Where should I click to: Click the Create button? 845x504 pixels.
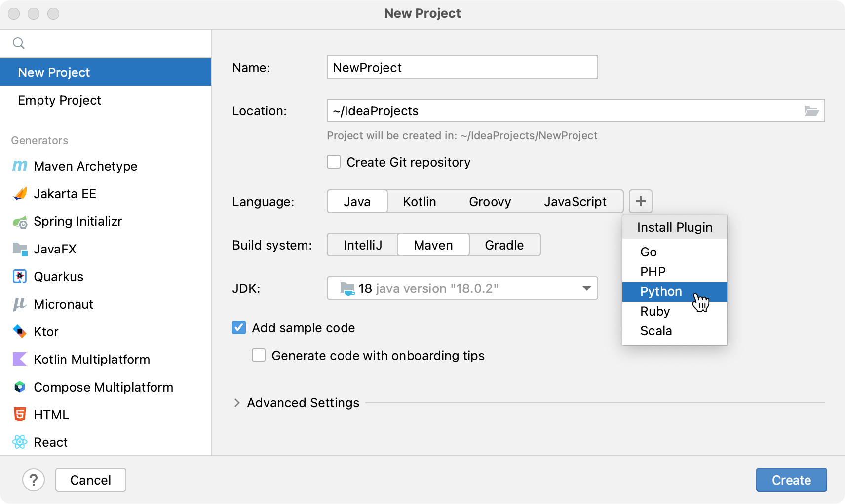tap(791, 480)
